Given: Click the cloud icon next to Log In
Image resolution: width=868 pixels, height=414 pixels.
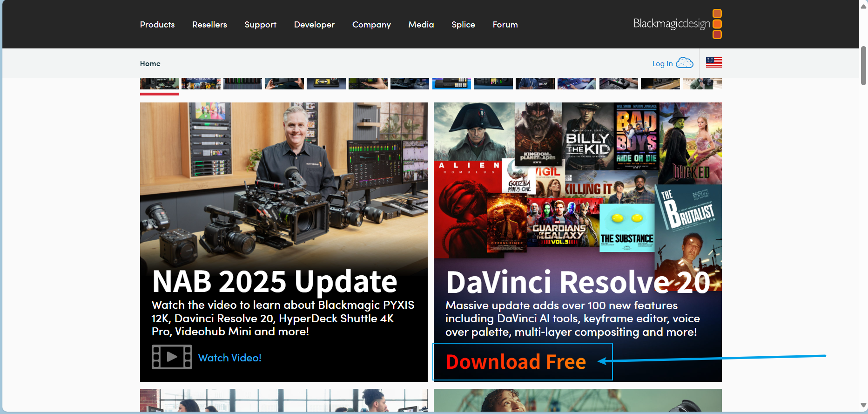Looking at the screenshot, I should [685, 63].
